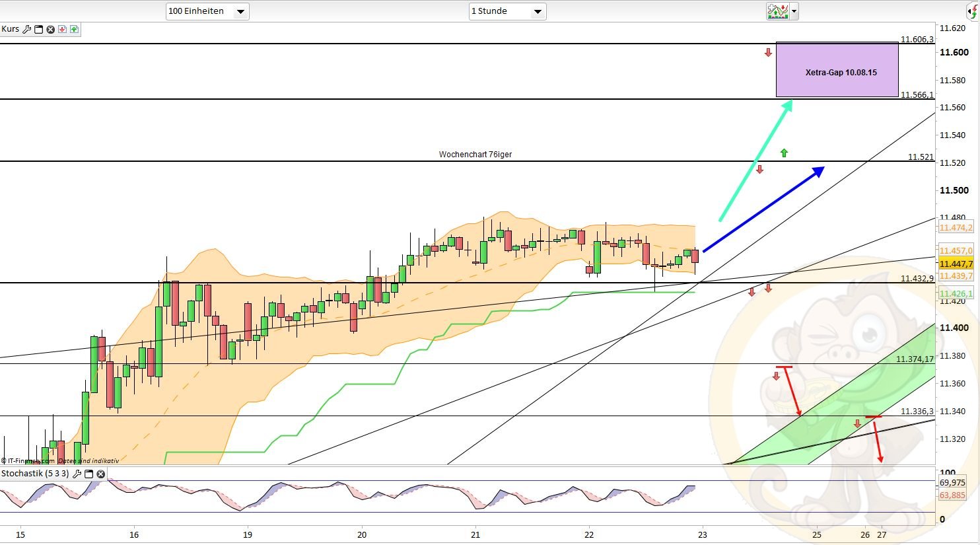Expand the indicator button dropdown arrow
The width and height of the screenshot is (980, 545).
point(794,11)
